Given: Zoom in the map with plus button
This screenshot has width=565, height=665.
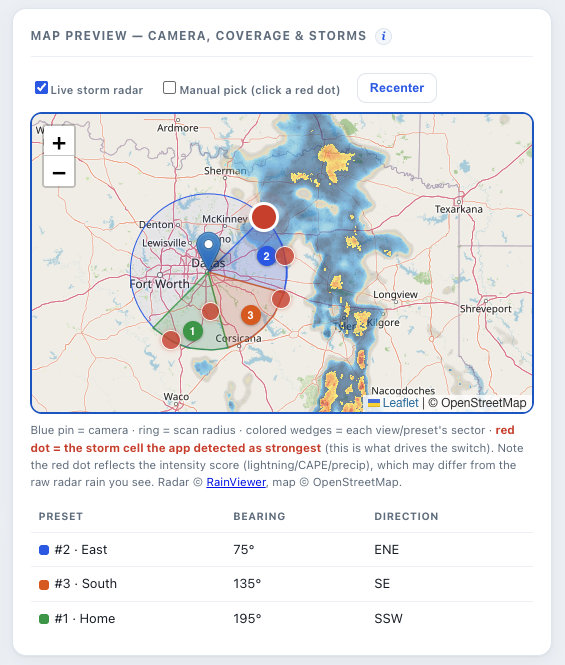Looking at the screenshot, I should 59,142.
